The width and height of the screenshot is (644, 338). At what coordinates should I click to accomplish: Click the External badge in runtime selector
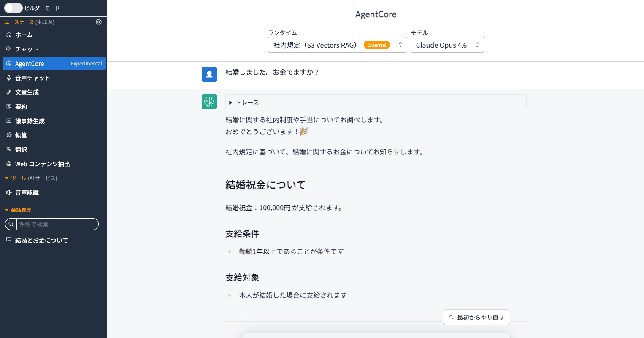pyautogui.click(x=377, y=45)
